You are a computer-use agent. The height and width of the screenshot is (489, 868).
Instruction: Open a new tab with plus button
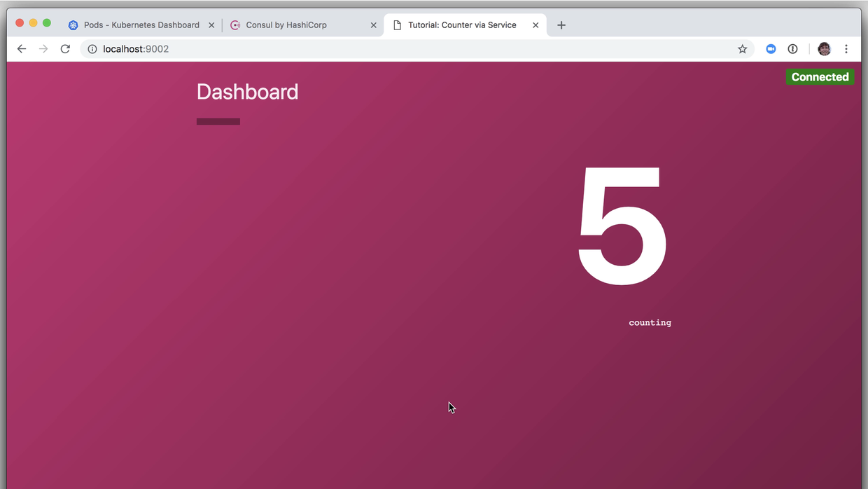coord(561,25)
